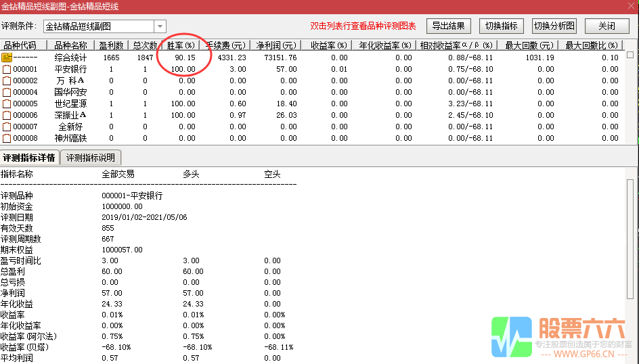Close the window with the X
Screen dimensions: 639x364
click(x=631, y=6)
